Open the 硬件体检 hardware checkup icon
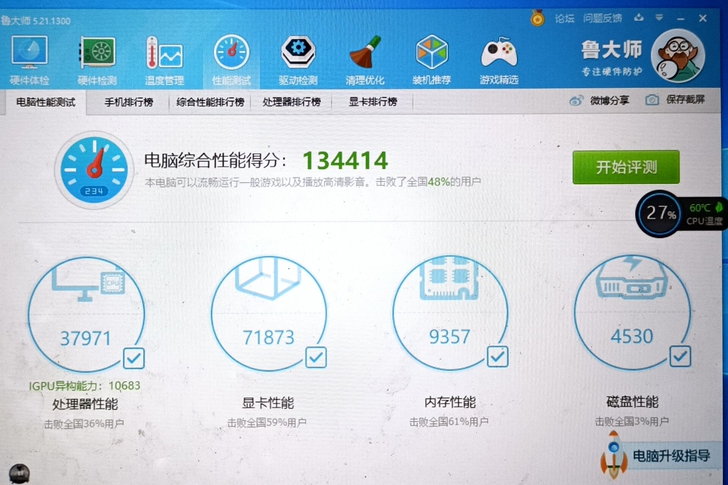This screenshot has width=728, height=485. tap(29, 61)
